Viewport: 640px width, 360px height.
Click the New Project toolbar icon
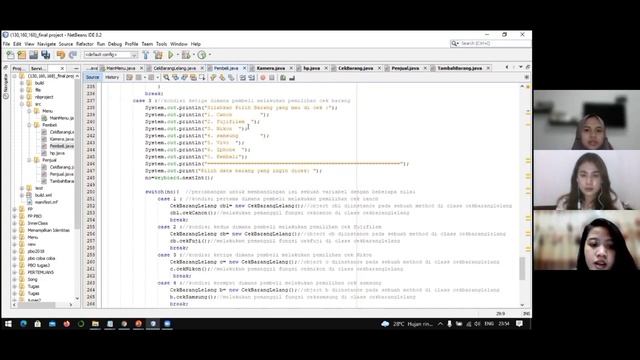tap(22, 55)
